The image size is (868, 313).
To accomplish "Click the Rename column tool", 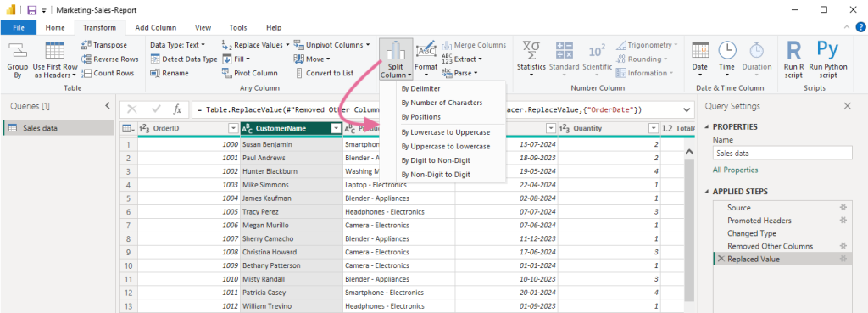I will pos(170,73).
